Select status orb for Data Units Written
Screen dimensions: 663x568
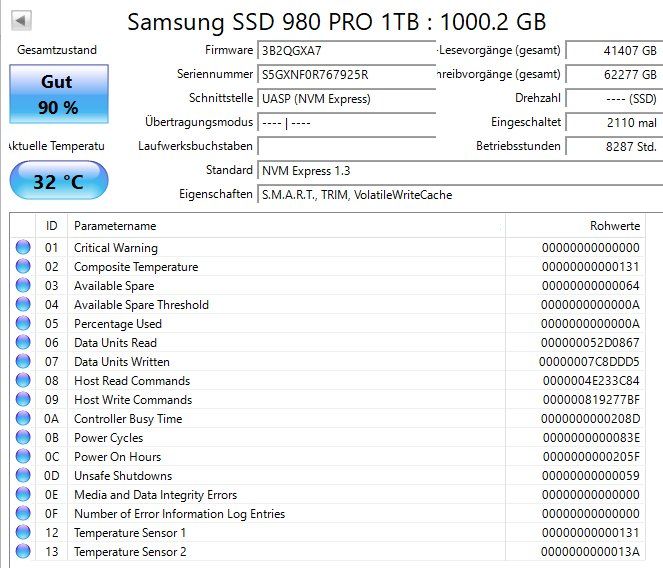[x=23, y=361]
